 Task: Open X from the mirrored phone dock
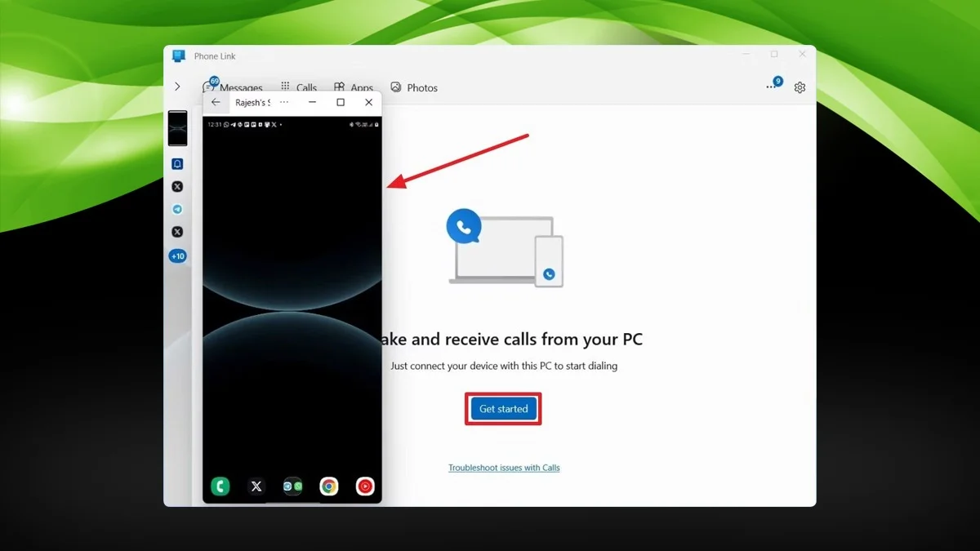click(256, 486)
